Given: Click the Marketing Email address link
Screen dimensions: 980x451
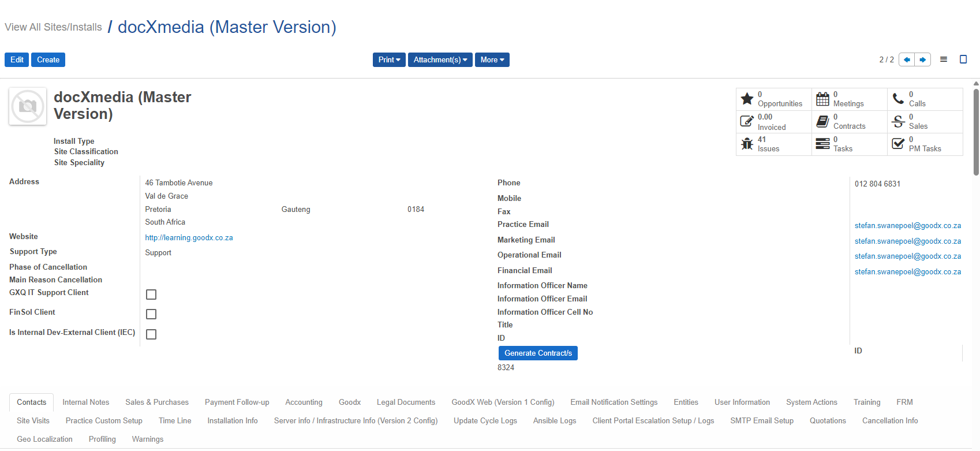Looking at the screenshot, I should click(908, 241).
